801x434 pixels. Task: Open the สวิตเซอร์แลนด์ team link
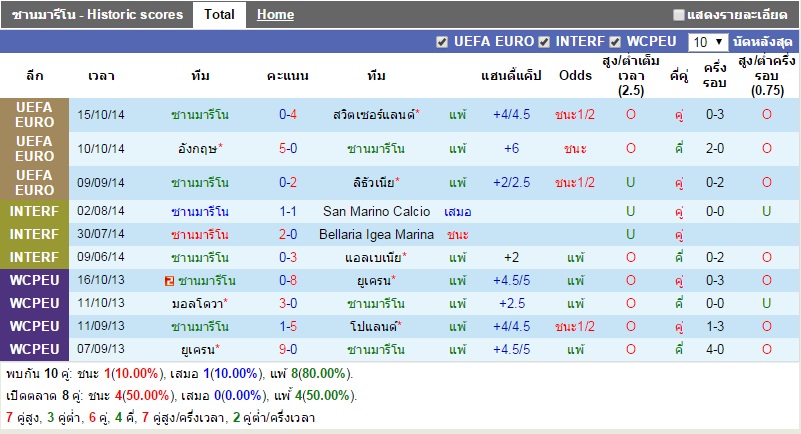373,114
